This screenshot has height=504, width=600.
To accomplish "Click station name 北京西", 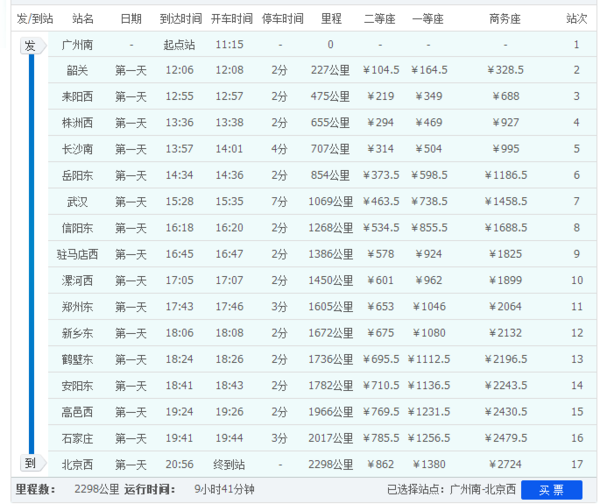I will click(x=77, y=465).
